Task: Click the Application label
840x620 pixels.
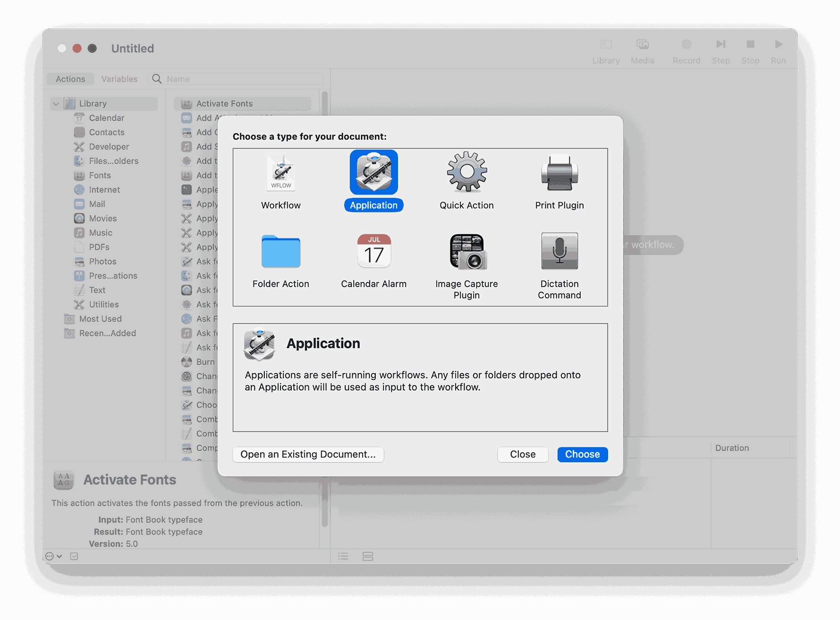Action: click(373, 205)
